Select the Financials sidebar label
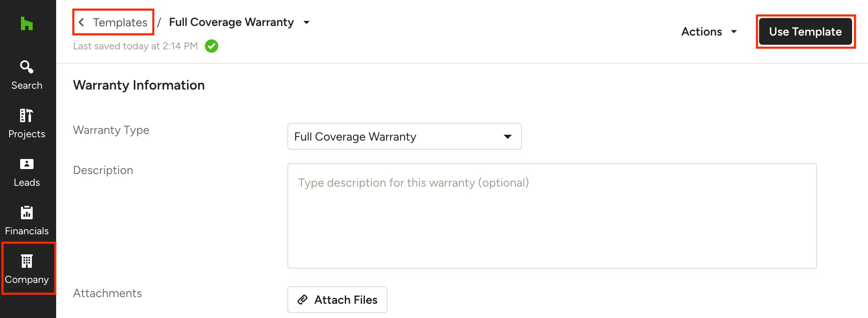The width and height of the screenshot is (868, 318). [x=27, y=231]
